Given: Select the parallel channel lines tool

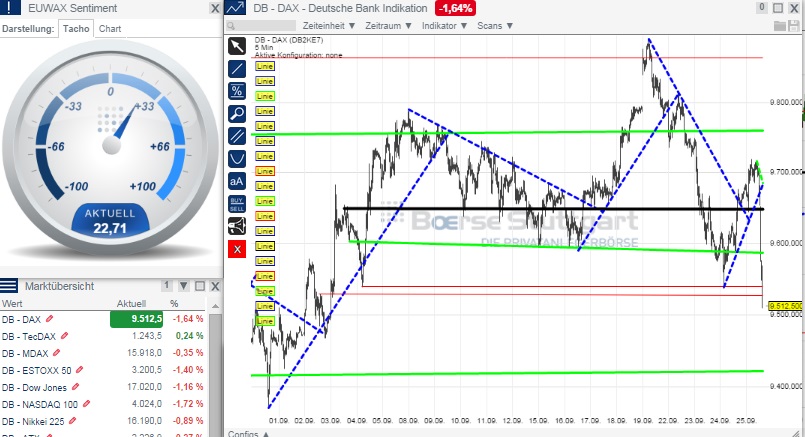Looking at the screenshot, I should click(237, 136).
